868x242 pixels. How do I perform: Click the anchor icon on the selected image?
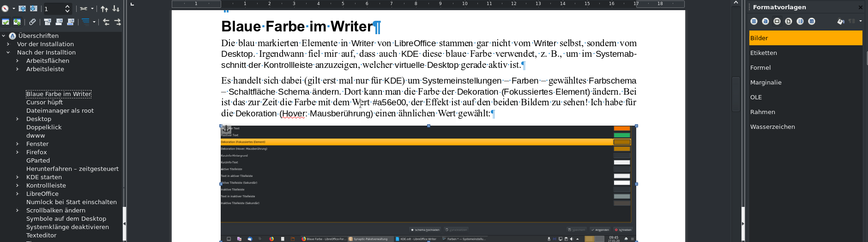point(226,129)
